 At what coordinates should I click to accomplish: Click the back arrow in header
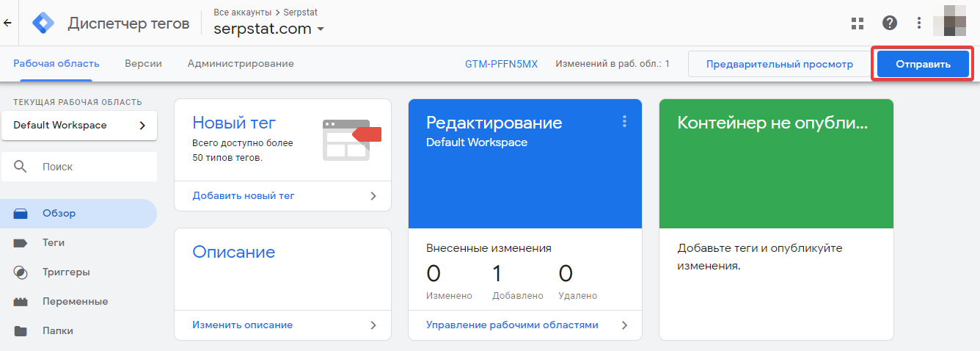[8, 23]
